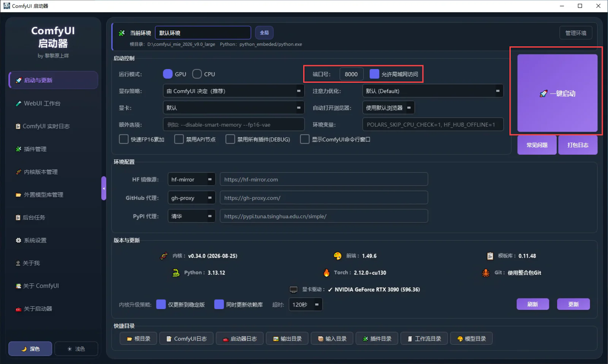Click the 更新 button
Image resolution: width=608 pixels, height=364 pixels.
(573, 304)
